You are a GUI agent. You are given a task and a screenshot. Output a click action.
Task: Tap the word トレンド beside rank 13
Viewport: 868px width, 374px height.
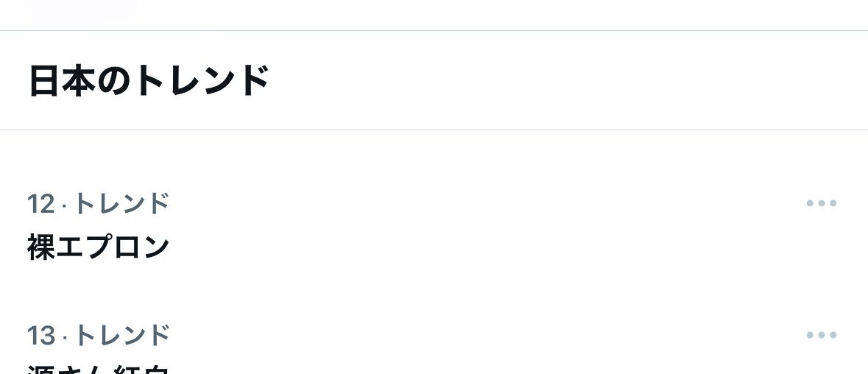(x=122, y=336)
